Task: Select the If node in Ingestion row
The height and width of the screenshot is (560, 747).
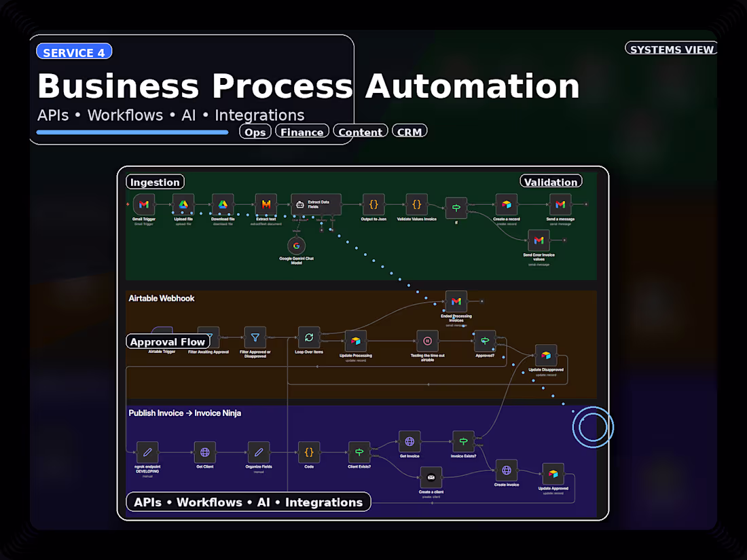Action: [456, 208]
